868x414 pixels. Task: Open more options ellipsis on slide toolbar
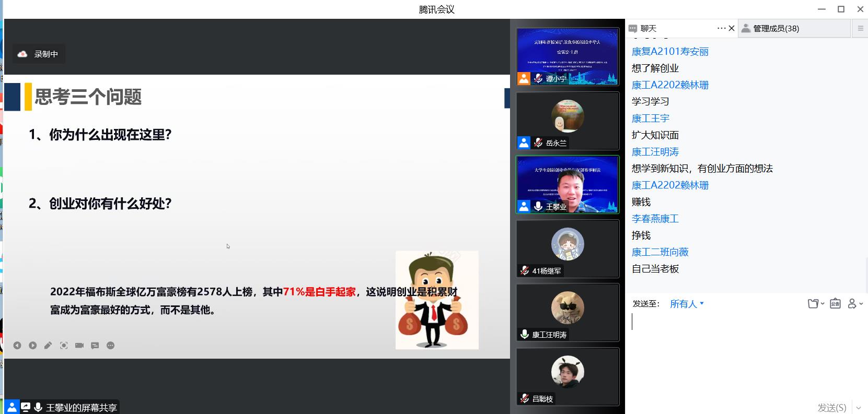tap(110, 346)
